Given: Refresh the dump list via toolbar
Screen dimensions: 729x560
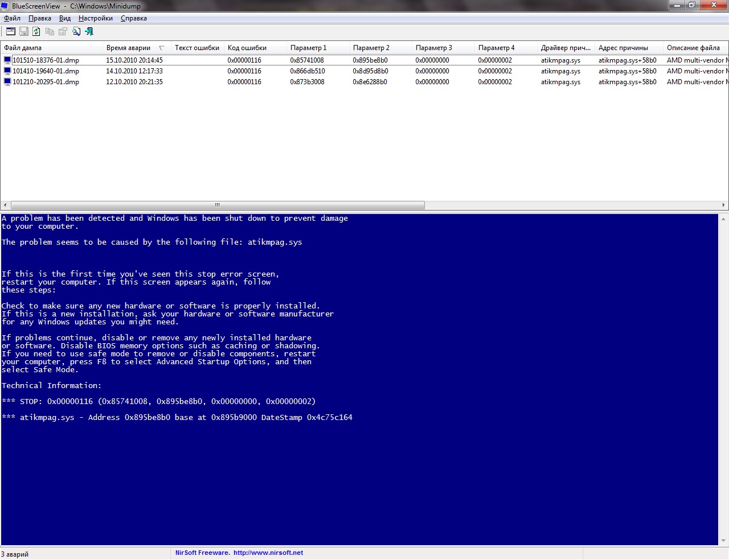Looking at the screenshot, I should (36, 32).
